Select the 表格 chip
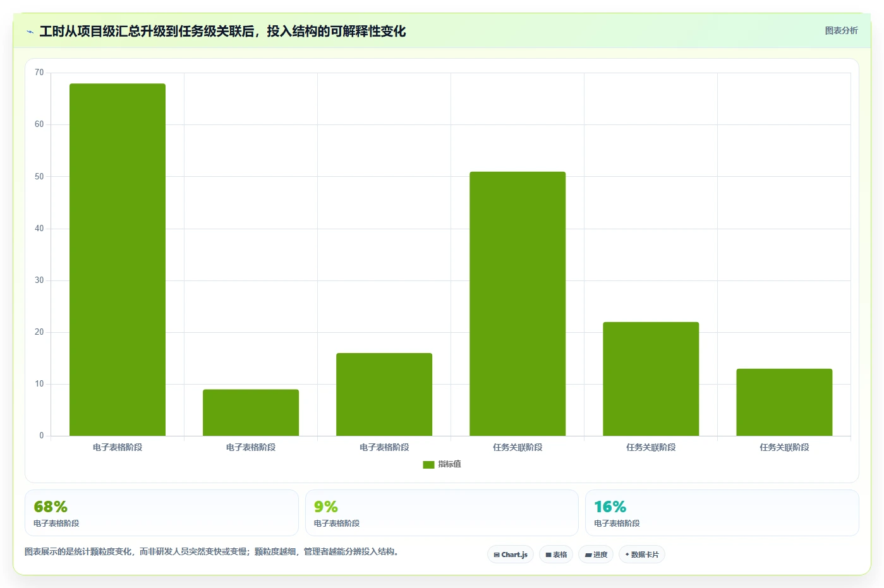884x588 pixels. pos(556,555)
